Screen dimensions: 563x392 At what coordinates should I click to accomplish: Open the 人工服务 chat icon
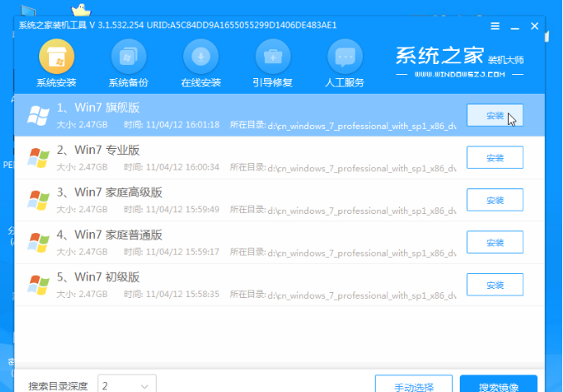345,57
